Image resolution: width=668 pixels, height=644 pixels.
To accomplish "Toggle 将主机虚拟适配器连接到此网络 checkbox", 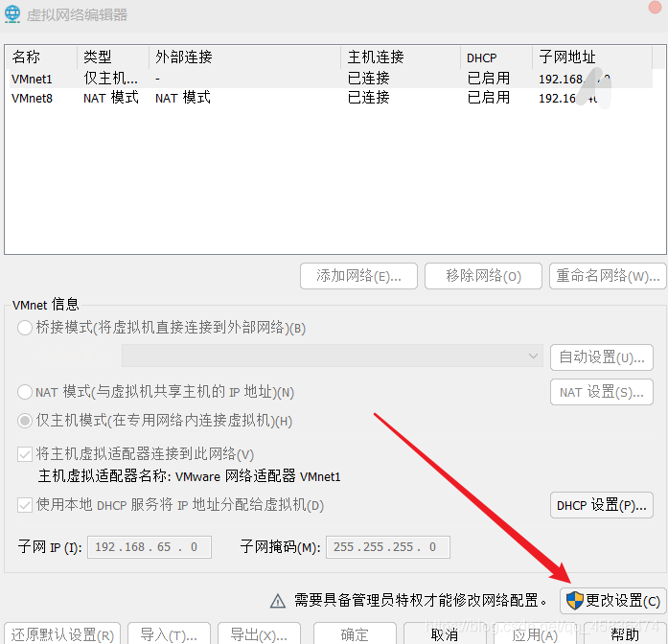I will [25, 454].
